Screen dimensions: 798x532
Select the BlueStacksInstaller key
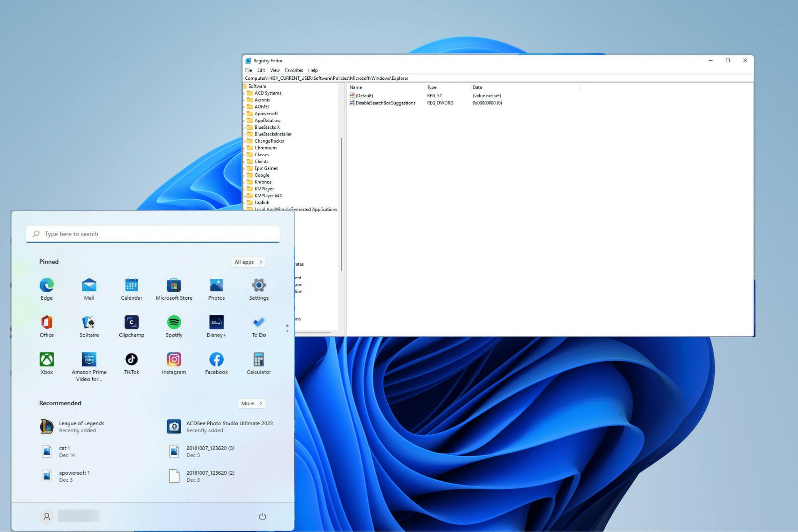coord(273,134)
